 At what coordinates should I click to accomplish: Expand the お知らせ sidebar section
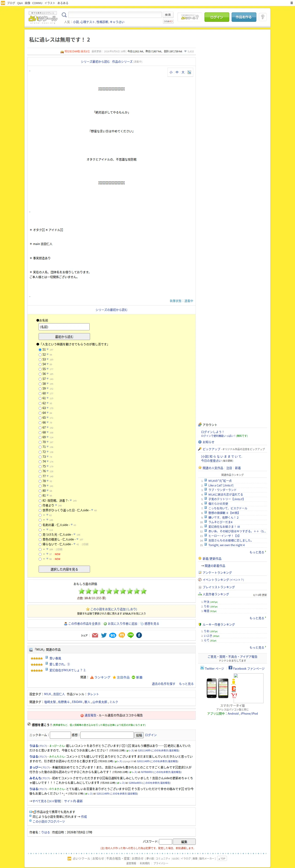[x=208, y=442]
